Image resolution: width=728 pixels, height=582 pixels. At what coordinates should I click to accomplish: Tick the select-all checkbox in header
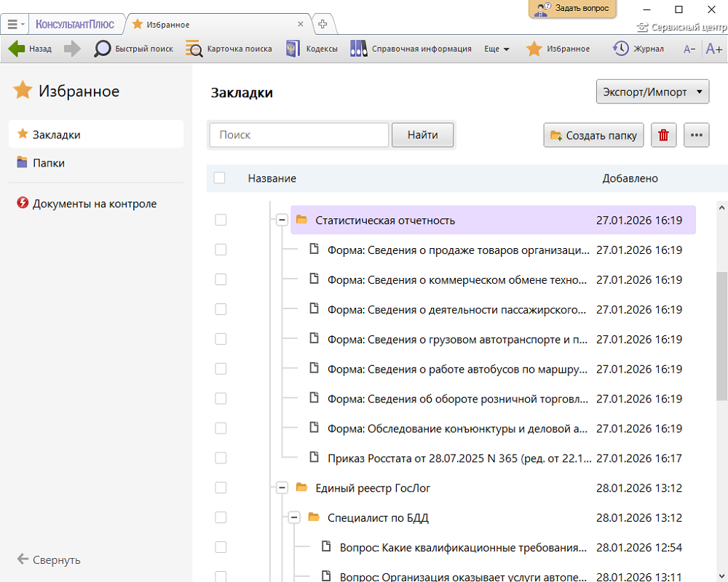coord(220,178)
